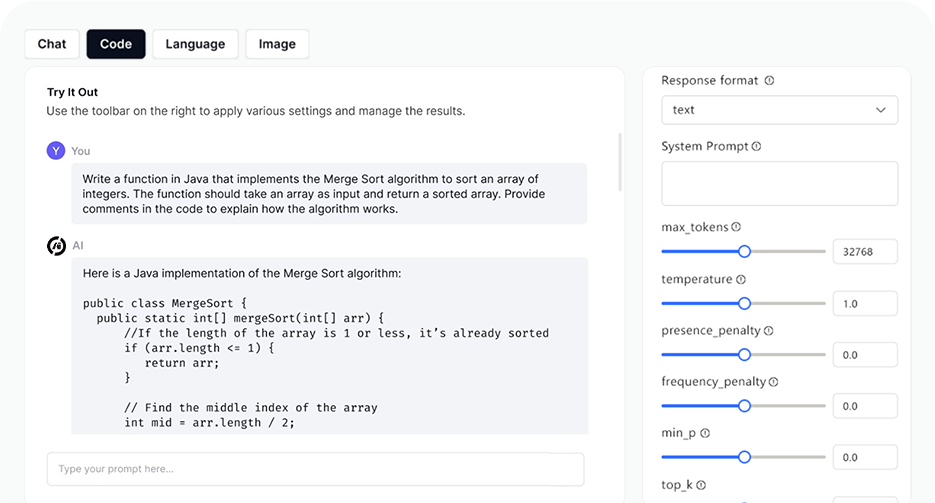Viewport: 935px width, 503px height.
Task: Click the temperature slider handle
Action: pos(744,303)
